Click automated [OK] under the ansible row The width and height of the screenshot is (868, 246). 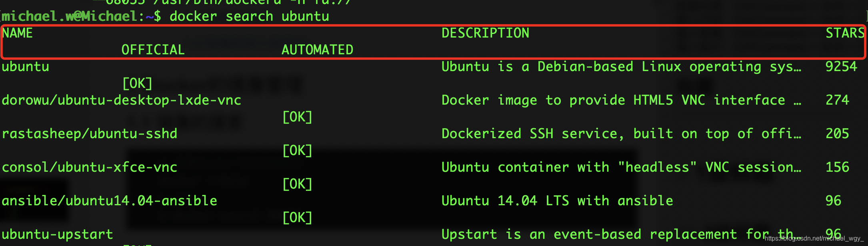click(297, 218)
